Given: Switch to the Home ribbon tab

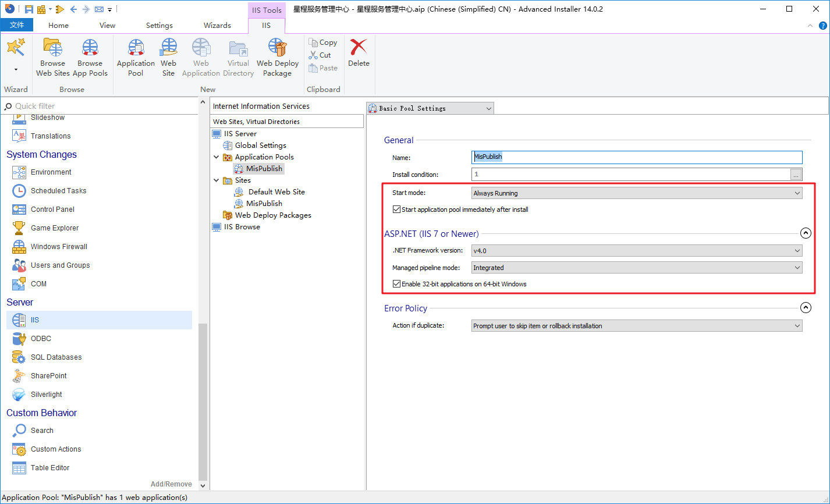Looking at the screenshot, I should click(59, 26).
